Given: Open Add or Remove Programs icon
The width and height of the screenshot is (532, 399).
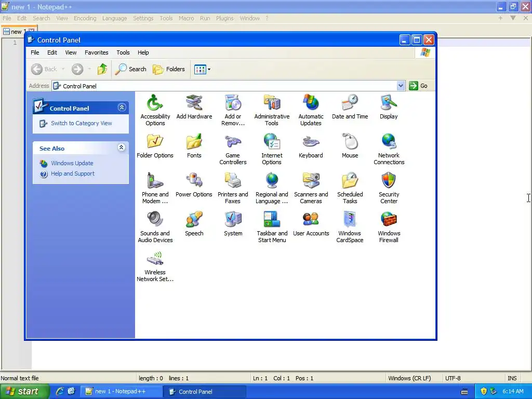Looking at the screenshot, I should tap(233, 110).
